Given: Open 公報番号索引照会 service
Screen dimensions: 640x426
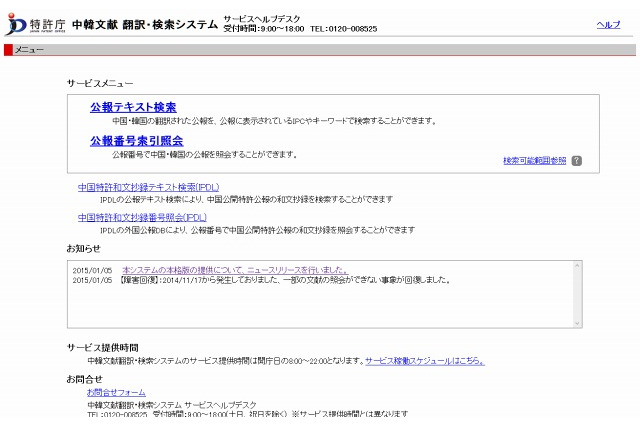Looking at the screenshot, I should coord(136,141).
